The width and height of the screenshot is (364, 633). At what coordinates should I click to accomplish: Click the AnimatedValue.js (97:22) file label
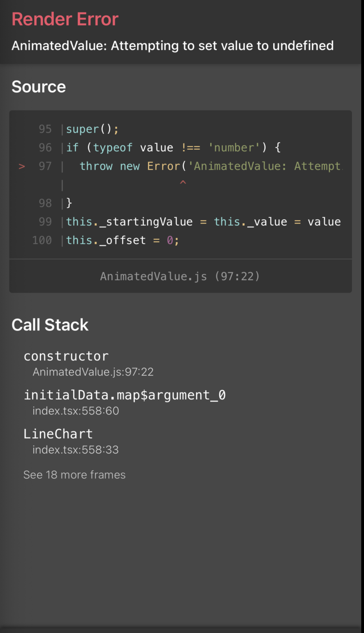180,276
